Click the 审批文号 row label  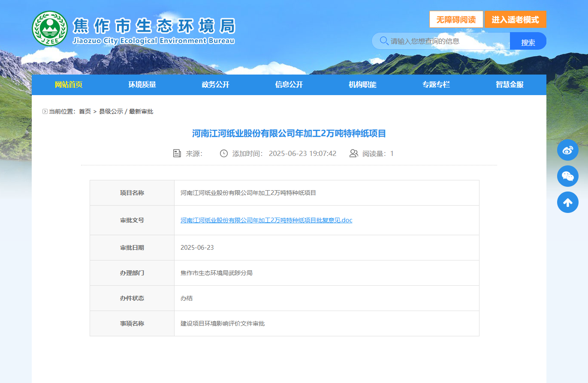pyautogui.click(x=132, y=220)
